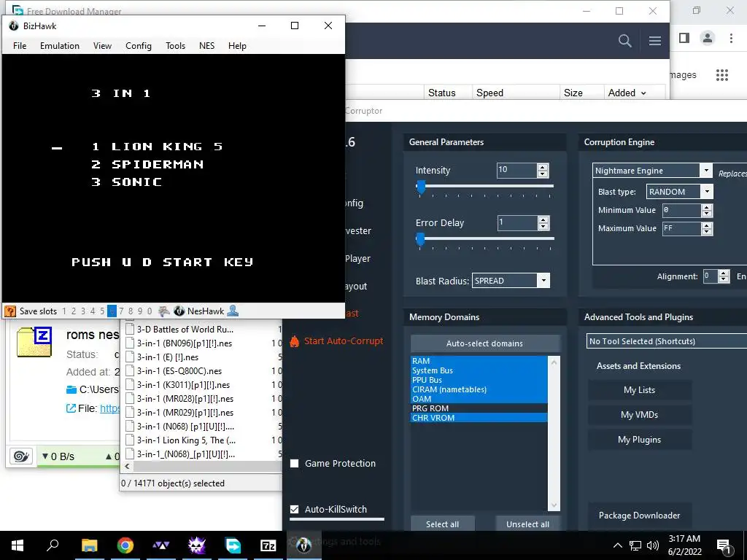Viewport: 747px width, 560px height.
Task: Open the hamburger menu in Free Download Manager
Action: [x=654, y=41]
